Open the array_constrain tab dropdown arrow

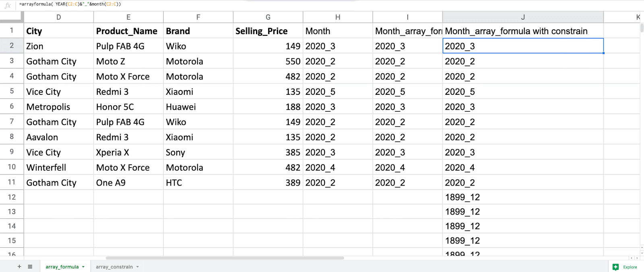(x=138, y=266)
